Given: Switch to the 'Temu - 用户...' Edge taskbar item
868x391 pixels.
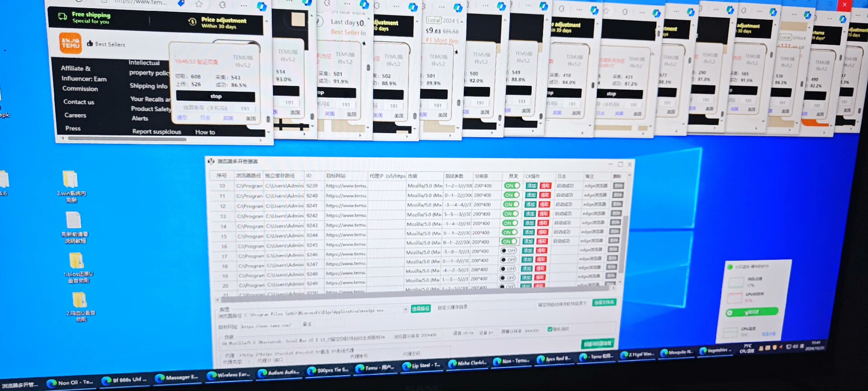Looking at the screenshot, I should [x=375, y=368].
